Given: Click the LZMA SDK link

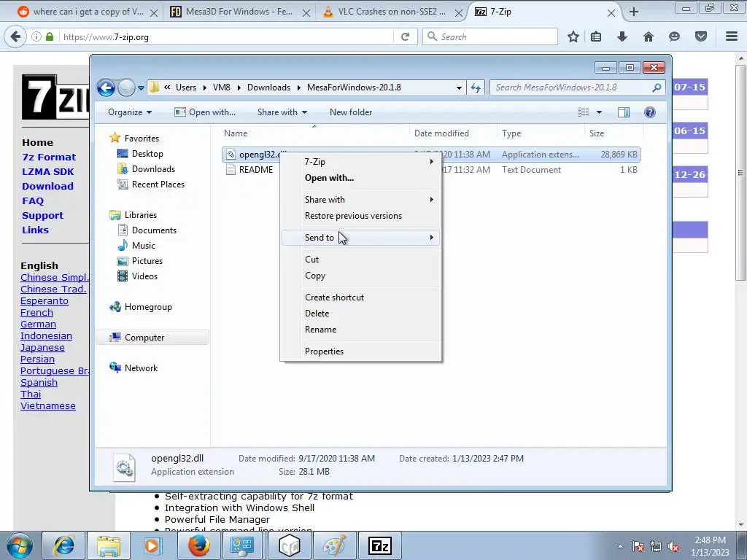Looking at the screenshot, I should pos(47,172).
